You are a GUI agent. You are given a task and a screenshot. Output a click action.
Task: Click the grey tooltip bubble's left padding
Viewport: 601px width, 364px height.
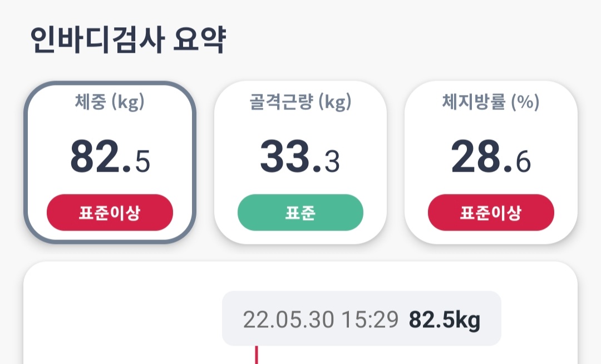pyautogui.click(x=232, y=320)
